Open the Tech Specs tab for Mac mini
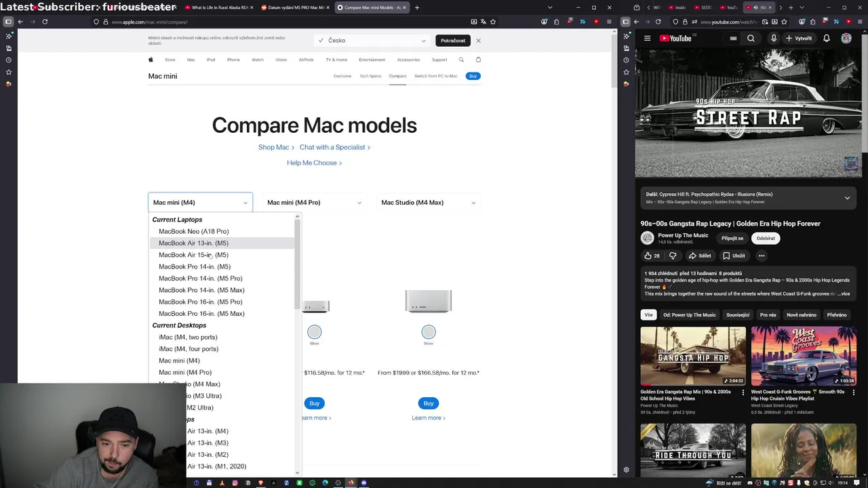This screenshot has height=488, width=868. pyautogui.click(x=370, y=76)
